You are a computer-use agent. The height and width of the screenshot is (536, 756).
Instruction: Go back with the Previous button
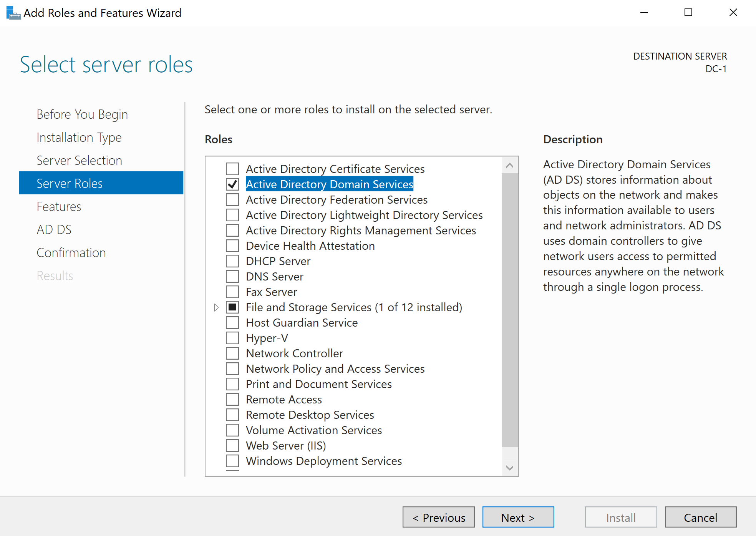pyautogui.click(x=438, y=517)
